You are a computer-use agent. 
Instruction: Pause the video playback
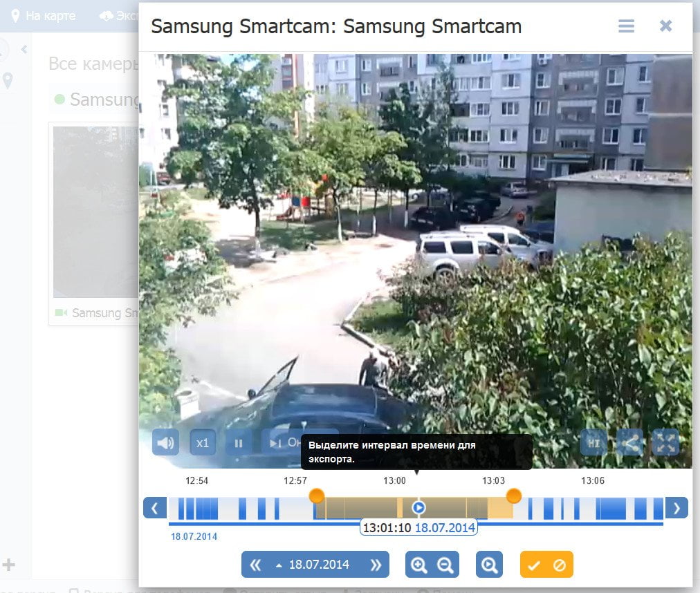[239, 442]
